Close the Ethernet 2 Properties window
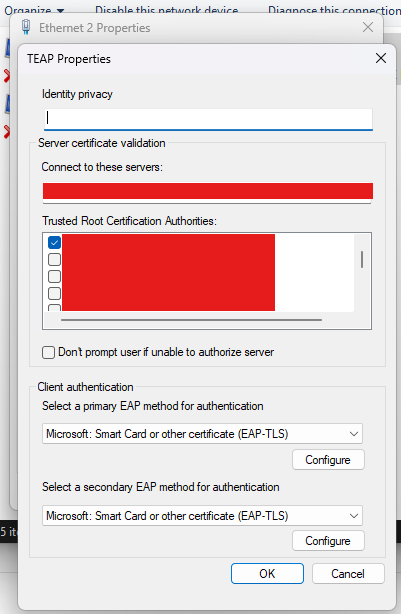Image resolution: width=401 pixels, height=614 pixels. (x=368, y=27)
